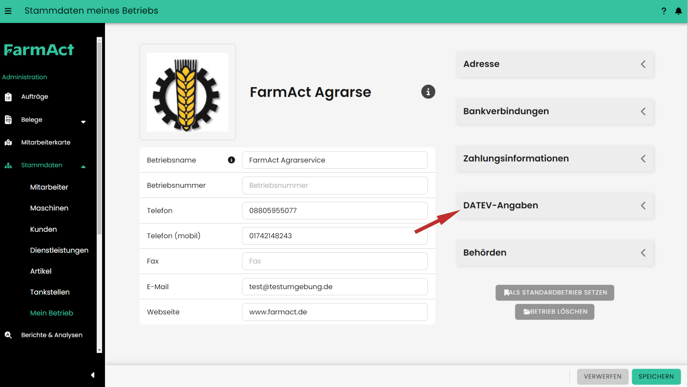Viewport: 688px width, 387px height.
Task: Go to Tankstellen master data
Action: (x=50, y=292)
